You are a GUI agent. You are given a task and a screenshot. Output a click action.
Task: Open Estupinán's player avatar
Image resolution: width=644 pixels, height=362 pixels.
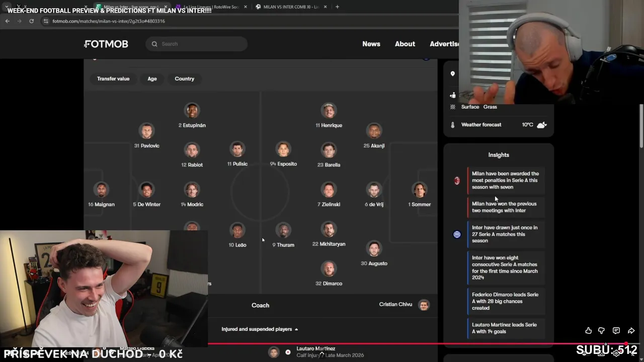(192, 111)
